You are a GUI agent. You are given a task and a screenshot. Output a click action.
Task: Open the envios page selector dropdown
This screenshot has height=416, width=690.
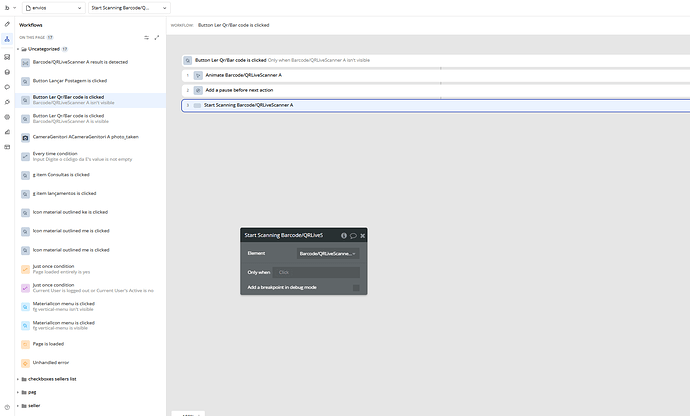pyautogui.click(x=54, y=8)
